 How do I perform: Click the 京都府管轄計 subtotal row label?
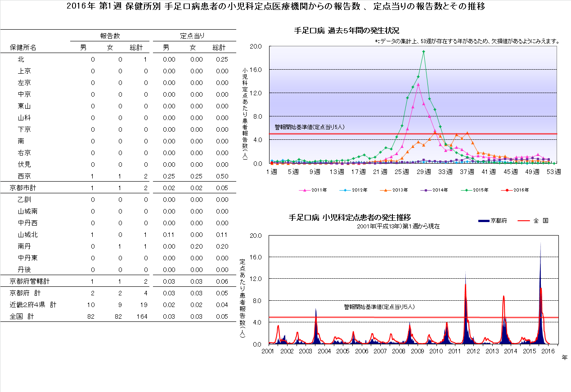tap(30, 281)
